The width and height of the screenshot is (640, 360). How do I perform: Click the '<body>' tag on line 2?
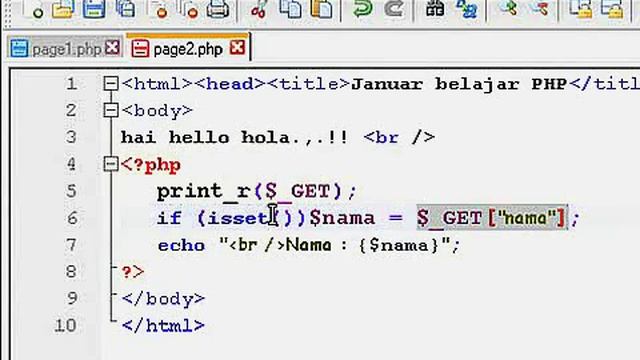157,111
